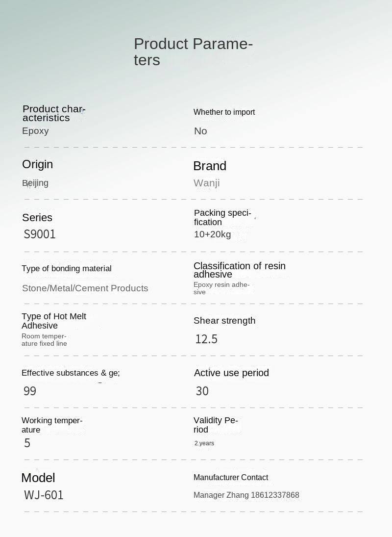This screenshot has height=537, width=392.
Task: Select the Shear strength value 12.5
Action: 206,339
